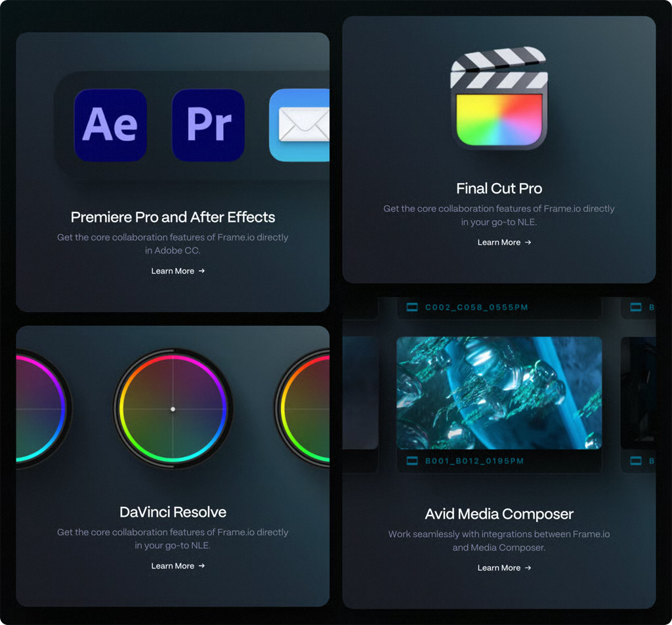The width and height of the screenshot is (672, 625).
Task: Click the clip icon beside B001_B012_0195PM
Action: (412, 461)
